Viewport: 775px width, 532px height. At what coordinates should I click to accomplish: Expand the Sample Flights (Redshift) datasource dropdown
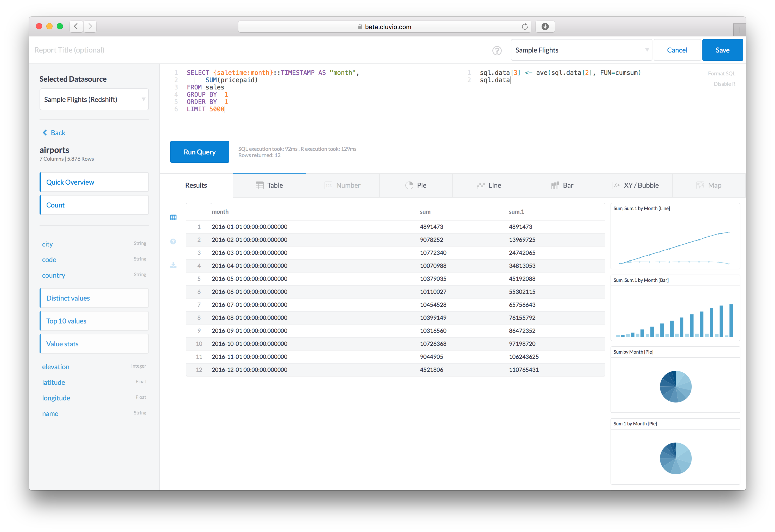[94, 99]
